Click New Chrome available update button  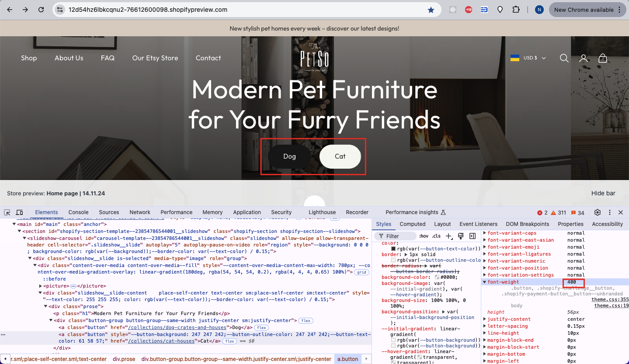click(587, 10)
